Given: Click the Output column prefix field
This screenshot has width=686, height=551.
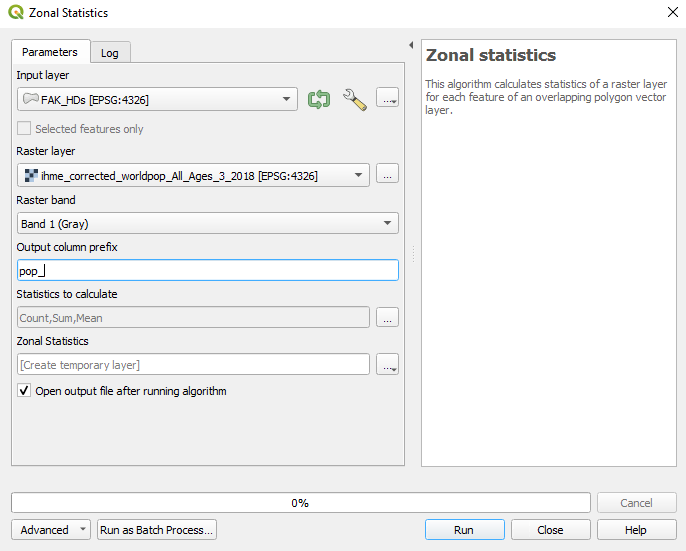Looking at the screenshot, I should click(208, 270).
